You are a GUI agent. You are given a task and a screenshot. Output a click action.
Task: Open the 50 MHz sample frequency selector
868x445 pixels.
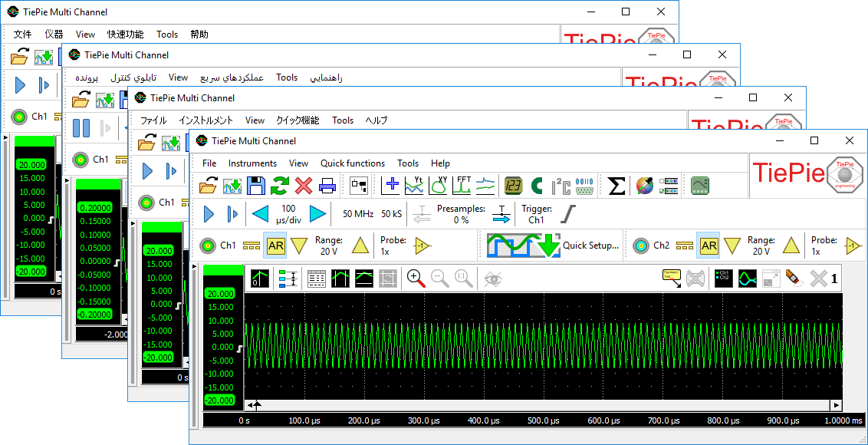tap(357, 214)
